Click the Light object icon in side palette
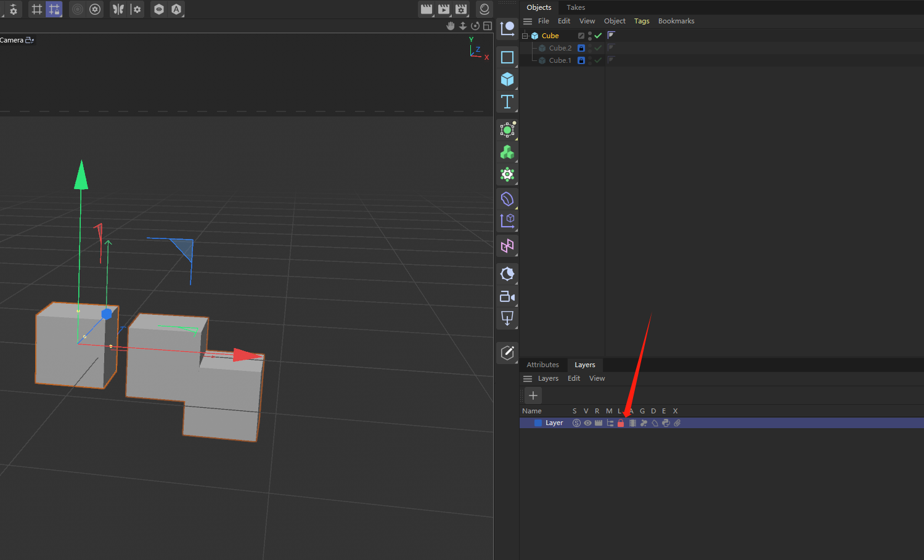 click(507, 319)
